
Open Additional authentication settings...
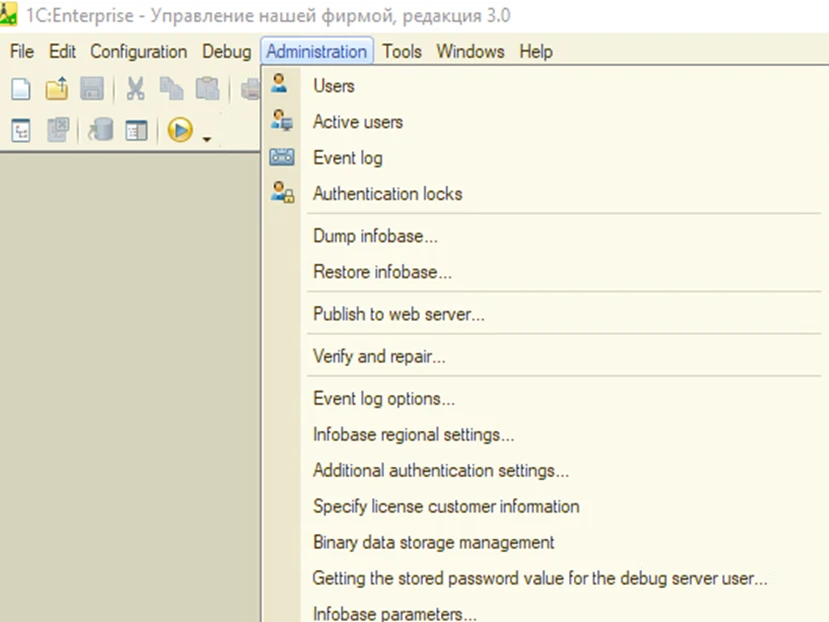[x=545, y=470]
